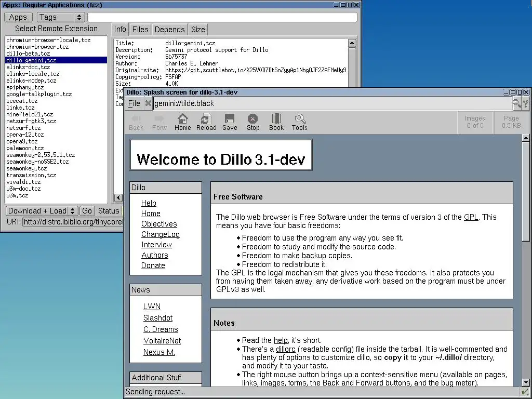The image size is (532, 399).
Task: Select dillo-beta.tcz extension
Action: 56,54
